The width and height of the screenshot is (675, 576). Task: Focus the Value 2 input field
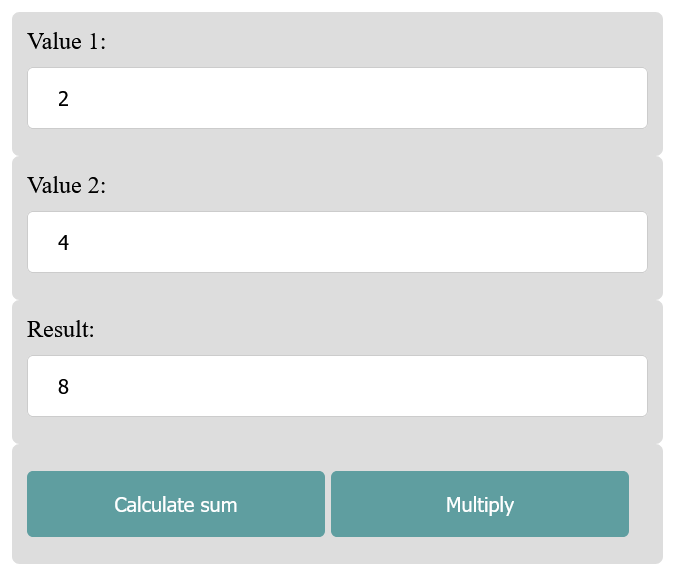337,242
